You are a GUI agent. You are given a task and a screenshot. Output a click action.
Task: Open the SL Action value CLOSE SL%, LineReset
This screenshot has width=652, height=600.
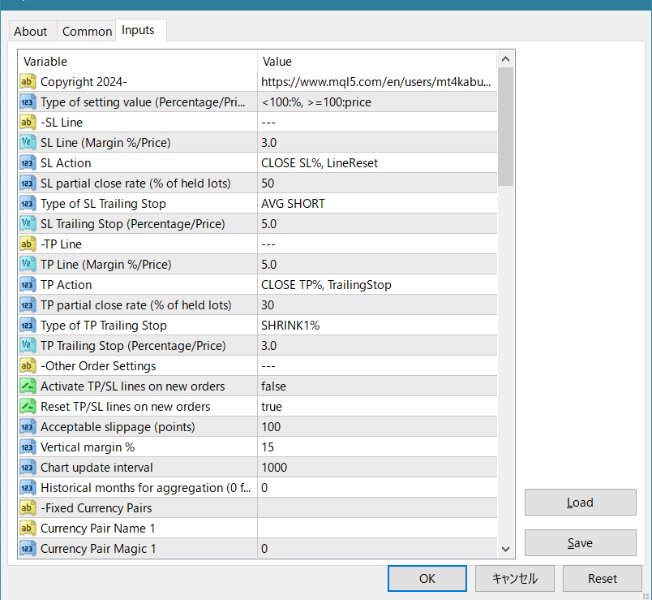[377, 163]
